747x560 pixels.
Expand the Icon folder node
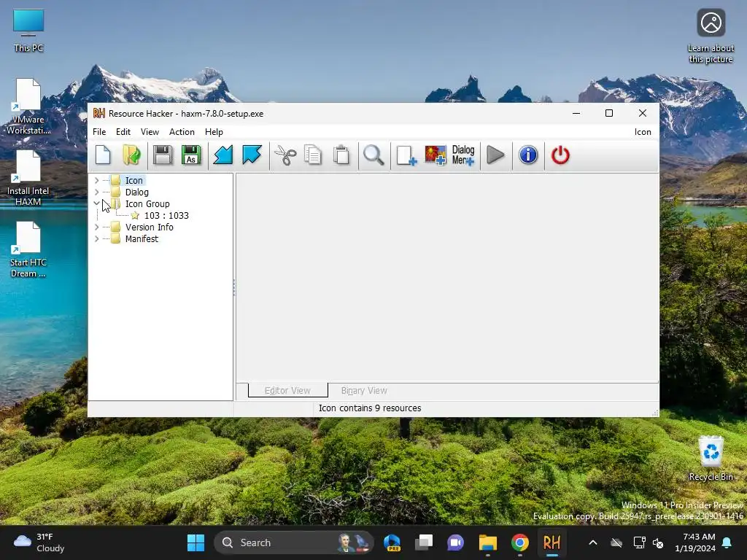click(97, 181)
